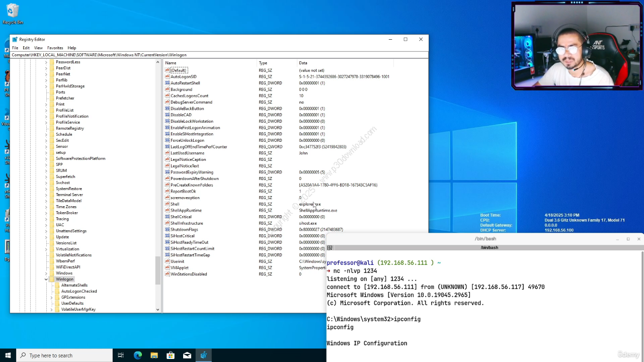Click the ForceUnlockLogon DWORD icon
Image resolution: width=644 pixels, height=362 pixels.
168,140
